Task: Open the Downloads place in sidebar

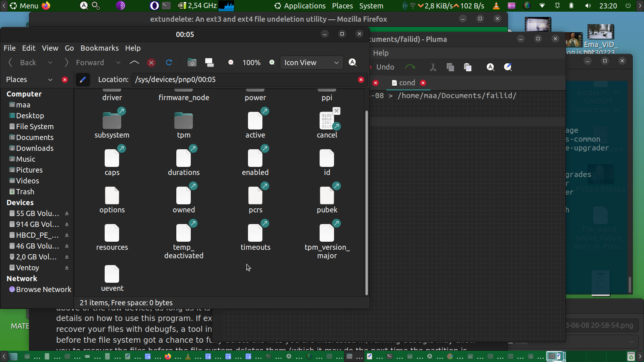Action: click(x=35, y=148)
